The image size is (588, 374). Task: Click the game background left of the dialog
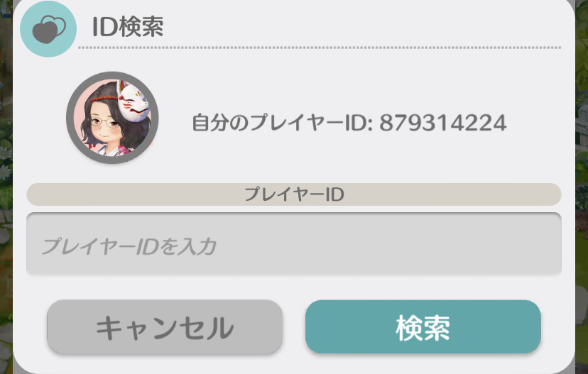coord(6,187)
